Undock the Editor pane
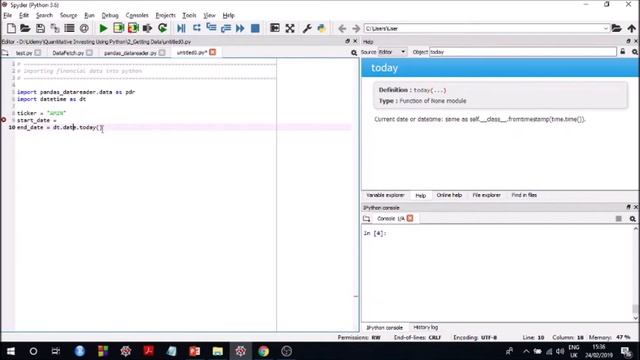Image resolution: width=640 pixels, height=360 pixels. (347, 41)
